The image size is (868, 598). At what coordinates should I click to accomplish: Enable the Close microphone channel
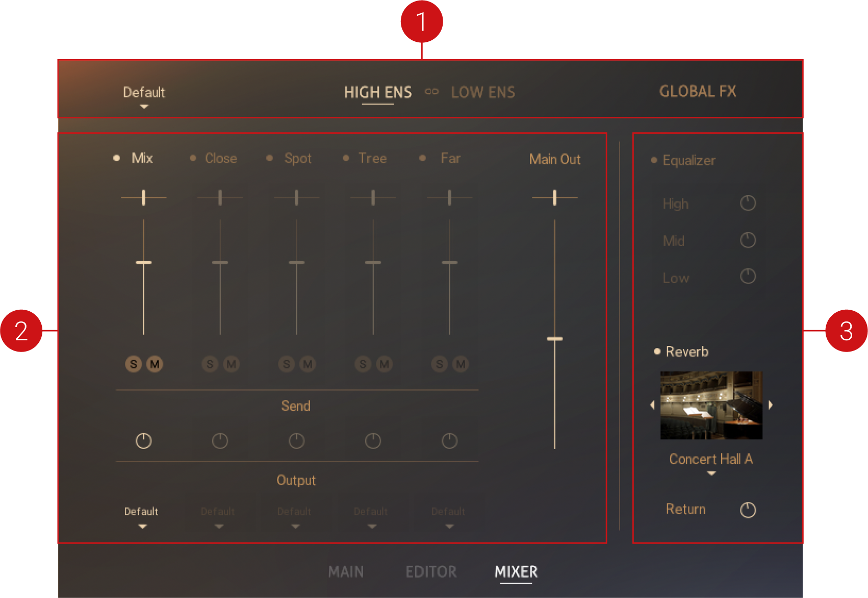click(x=193, y=158)
